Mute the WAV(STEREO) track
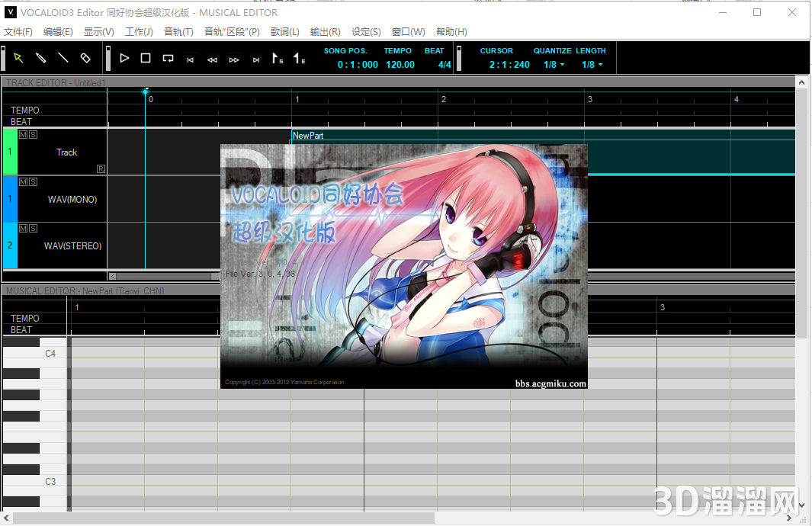This screenshot has height=526, width=812. click(22, 228)
